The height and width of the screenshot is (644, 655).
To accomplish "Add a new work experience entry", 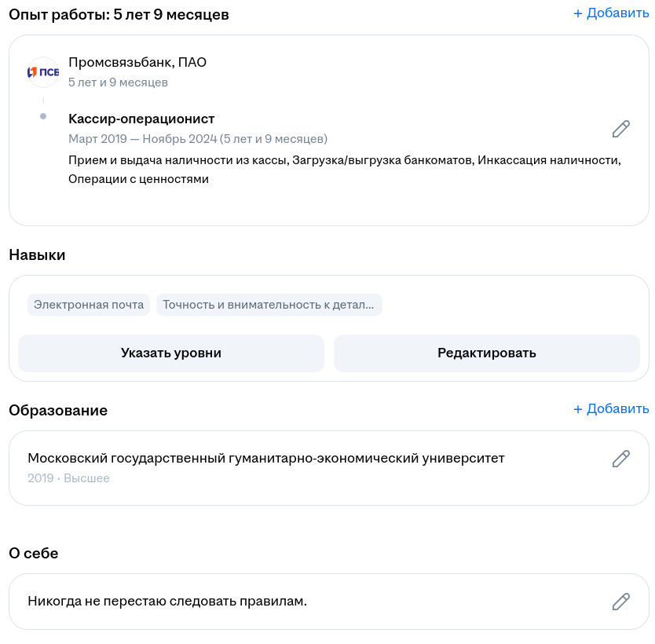I will pyautogui.click(x=611, y=13).
